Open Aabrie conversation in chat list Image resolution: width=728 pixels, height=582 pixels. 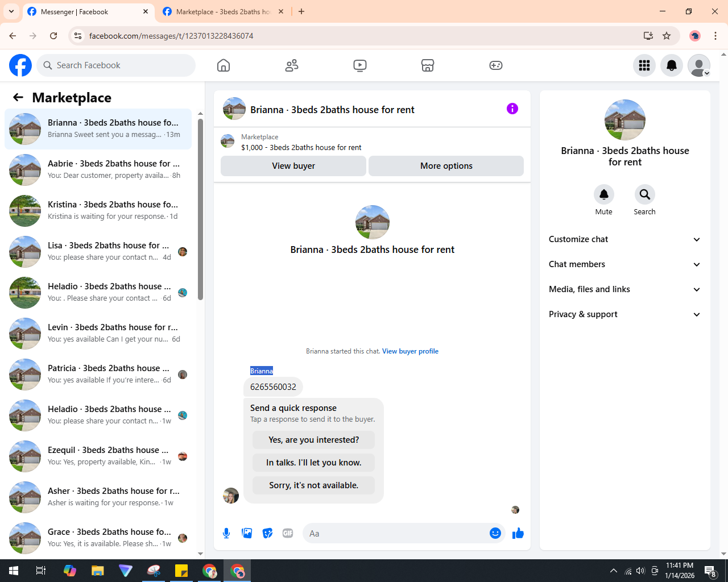pyautogui.click(x=98, y=170)
